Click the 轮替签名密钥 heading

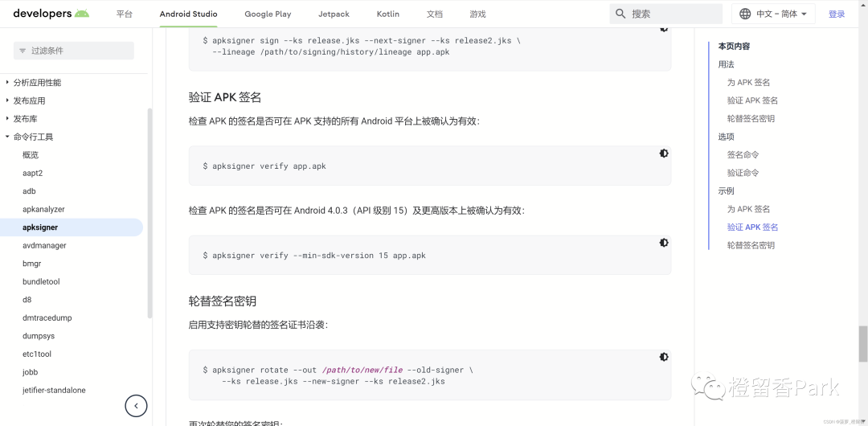click(223, 301)
